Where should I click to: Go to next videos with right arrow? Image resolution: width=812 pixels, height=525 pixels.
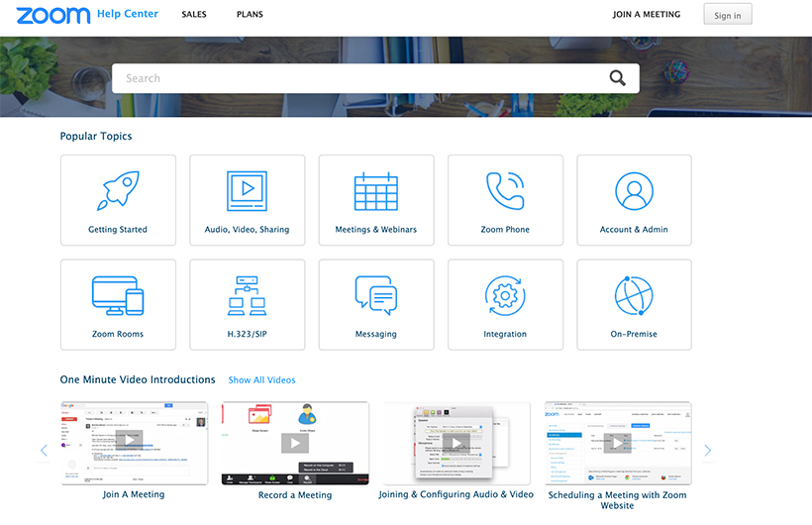(707, 451)
